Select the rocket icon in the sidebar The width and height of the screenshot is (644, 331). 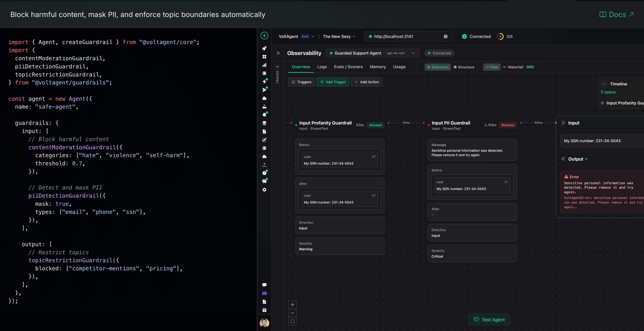pos(265,48)
